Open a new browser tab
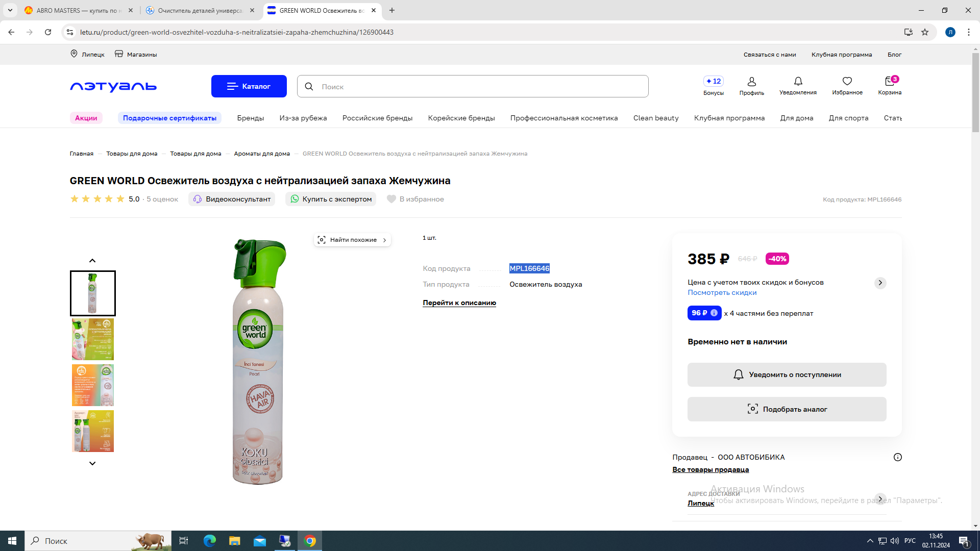Viewport: 980px width, 551px height. click(392, 10)
